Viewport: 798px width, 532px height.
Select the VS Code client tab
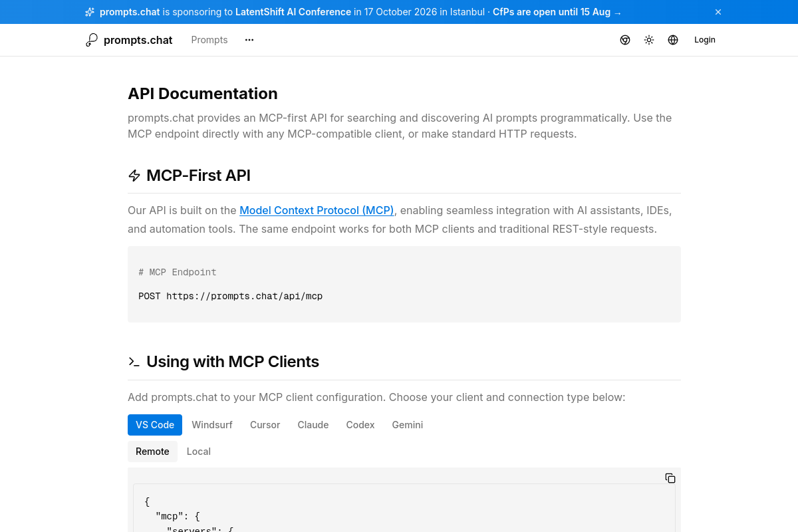coord(155,425)
